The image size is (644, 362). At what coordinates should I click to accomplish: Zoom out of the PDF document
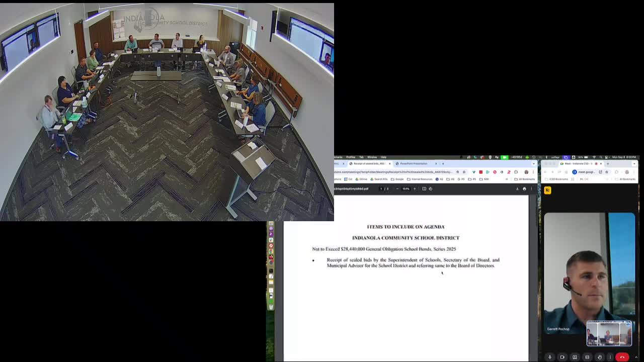coord(397,189)
